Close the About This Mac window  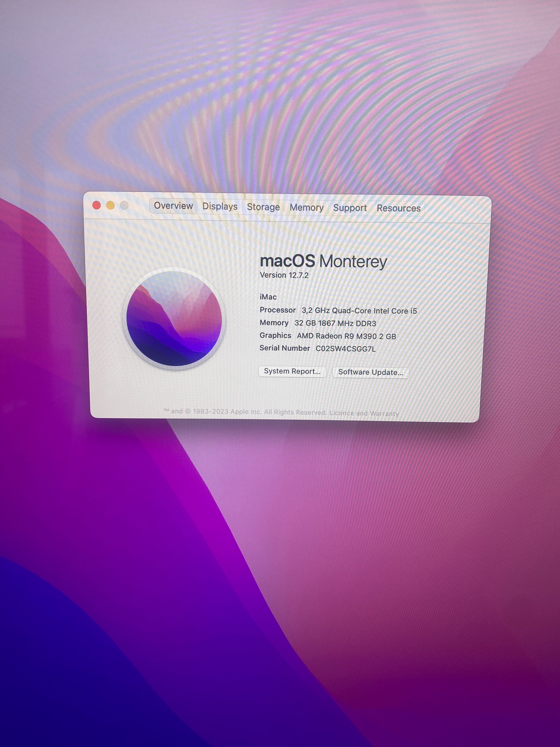point(96,205)
